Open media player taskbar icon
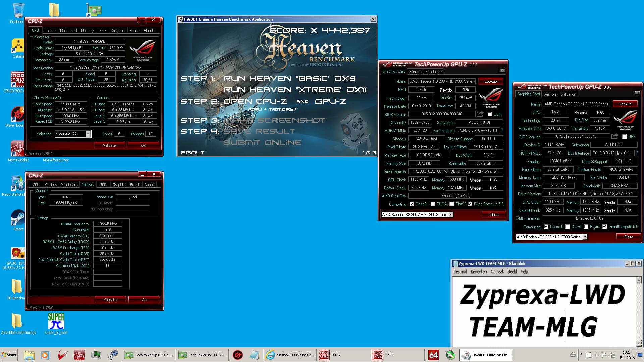 coord(46,355)
